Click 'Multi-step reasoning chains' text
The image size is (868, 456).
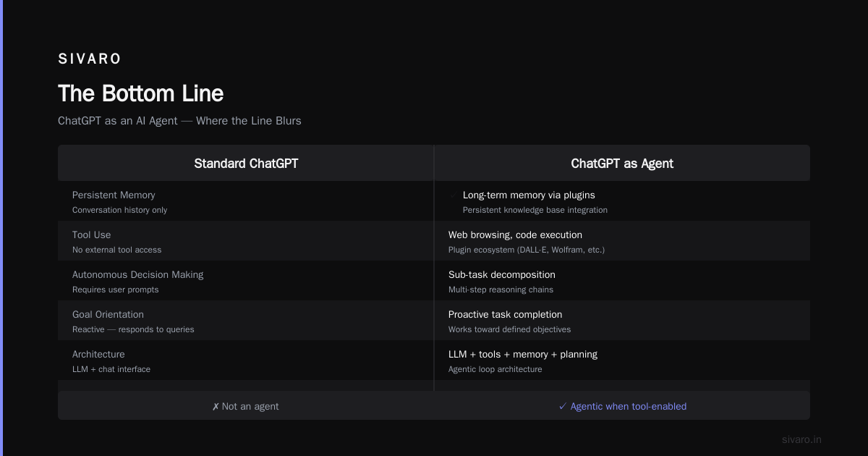tap(501, 290)
